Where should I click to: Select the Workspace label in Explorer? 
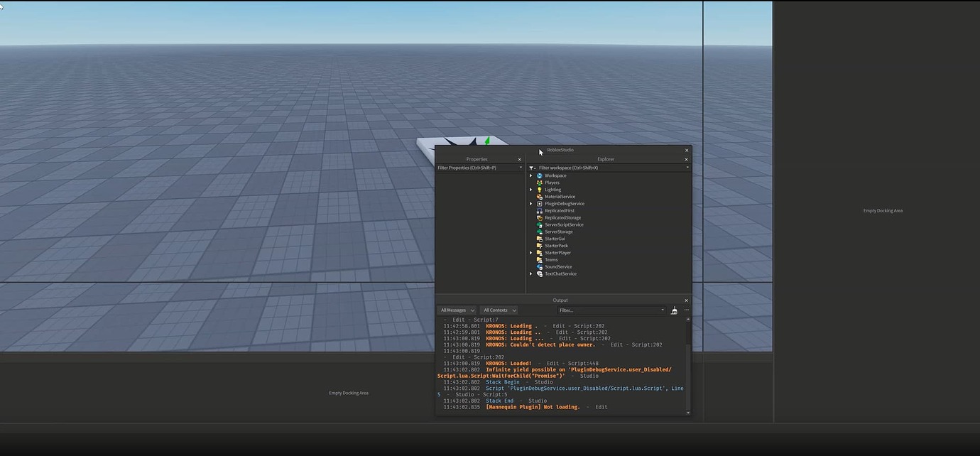click(x=555, y=175)
